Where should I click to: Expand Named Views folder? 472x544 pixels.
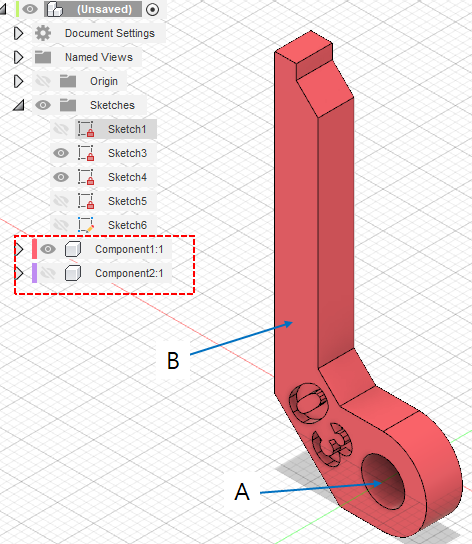click(18, 57)
